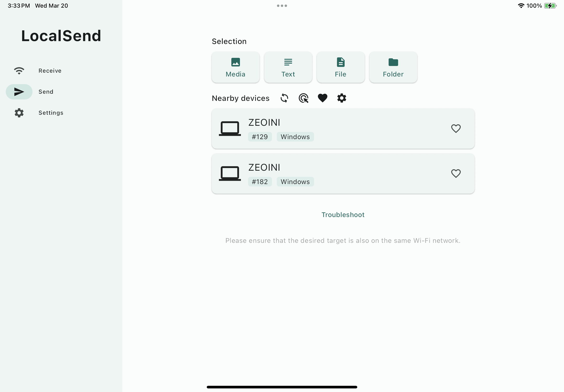Click the favorites heart filter icon
This screenshot has width=564, height=392.
coord(322,98)
